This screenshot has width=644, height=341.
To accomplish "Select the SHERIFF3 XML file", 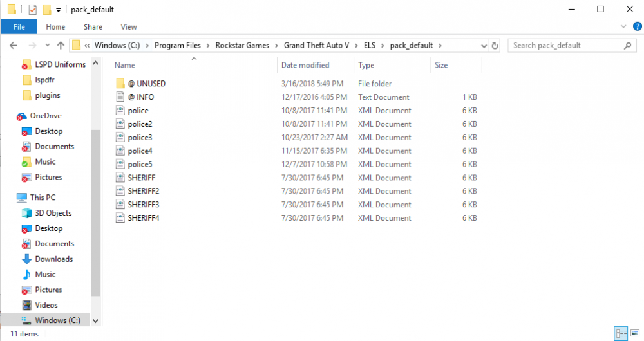I will (x=143, y=205).
